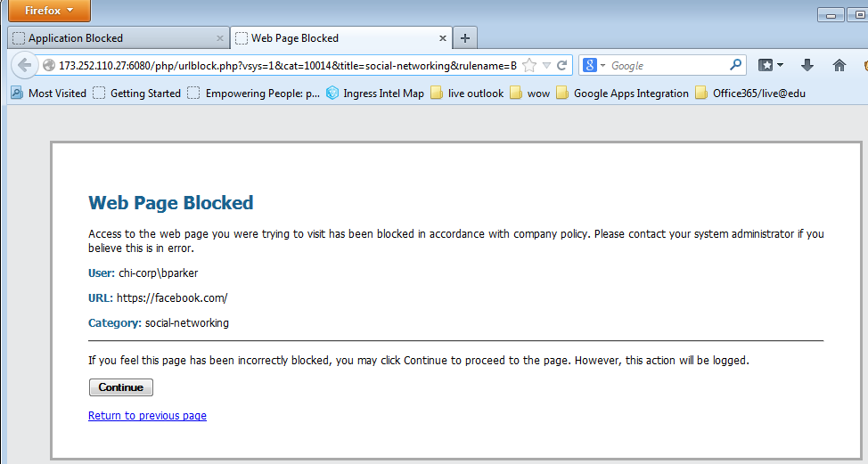The height and width of the screenshot is (464, 868).
Task: Bookmark this page with the star
Action: pyautogui.click(x=529, y=65)
